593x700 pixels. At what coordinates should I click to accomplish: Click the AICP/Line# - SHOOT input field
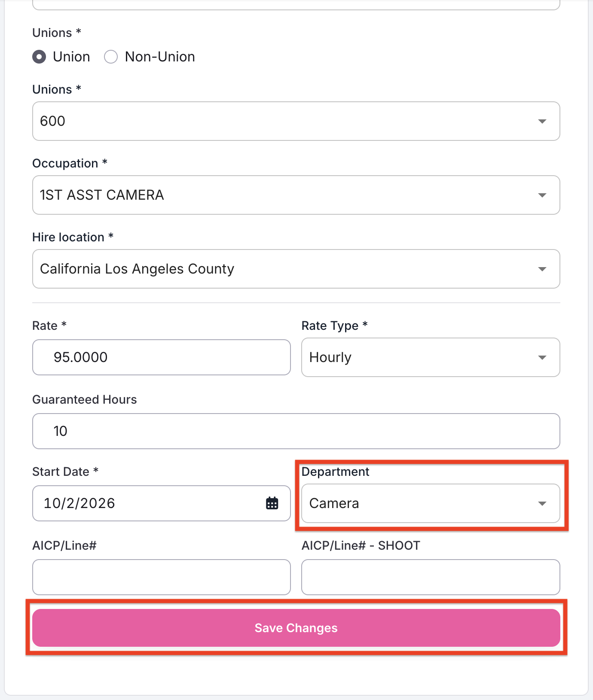[x=431, y=577]
